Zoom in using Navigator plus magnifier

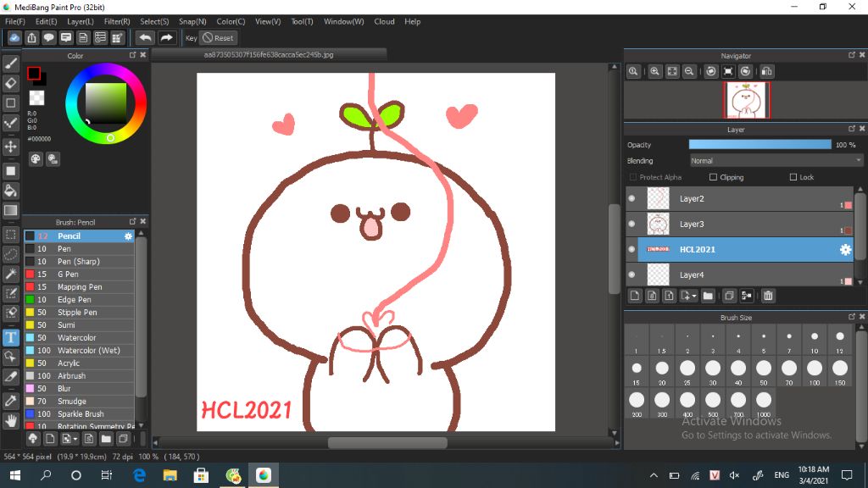coord(655,71)
